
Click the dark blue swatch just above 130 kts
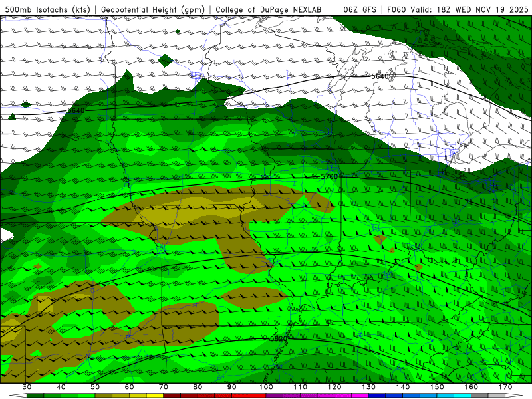point(377,396)
